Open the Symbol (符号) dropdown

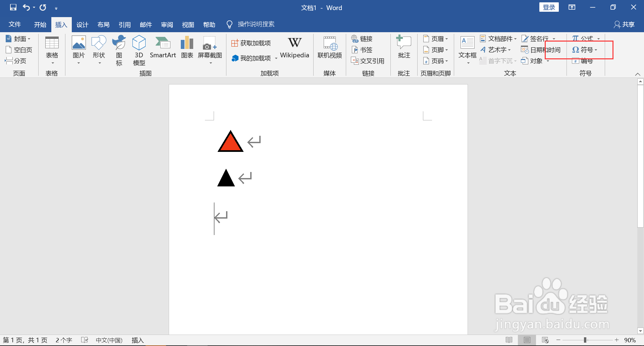point(585,50)
